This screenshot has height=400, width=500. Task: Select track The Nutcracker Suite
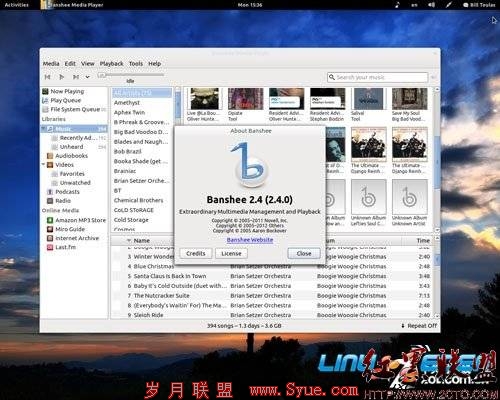point(161,296)
